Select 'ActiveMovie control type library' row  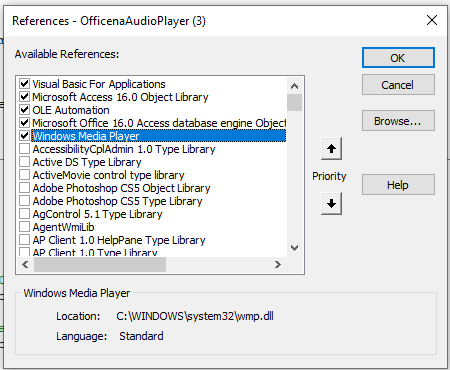pos(108,175)
